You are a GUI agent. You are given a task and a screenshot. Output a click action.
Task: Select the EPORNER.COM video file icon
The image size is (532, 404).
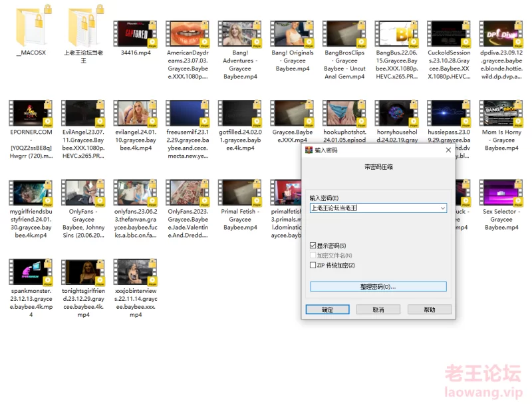click(x=31, y=113)
